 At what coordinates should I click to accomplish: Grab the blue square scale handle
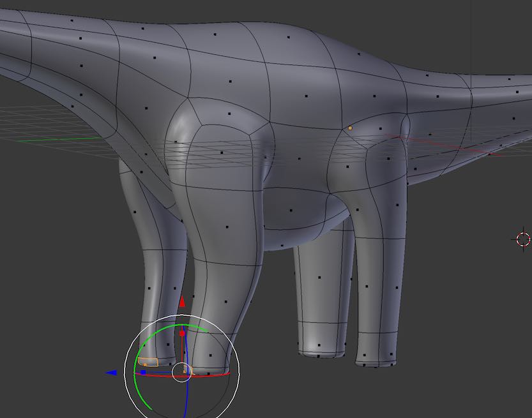143,373
